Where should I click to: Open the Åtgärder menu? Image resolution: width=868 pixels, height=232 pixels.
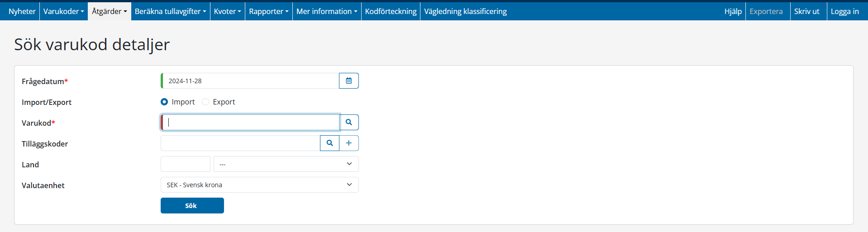[109, 11]
